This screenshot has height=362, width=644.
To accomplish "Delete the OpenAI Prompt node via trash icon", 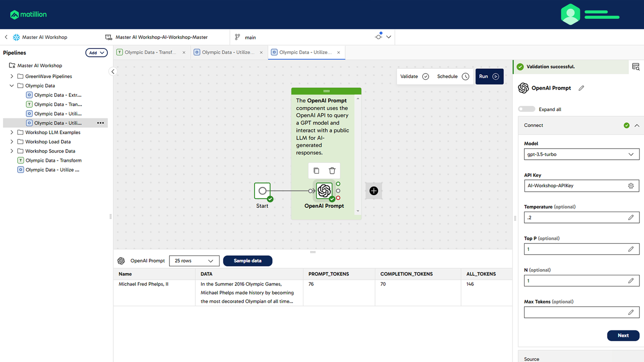I will 332,171.
